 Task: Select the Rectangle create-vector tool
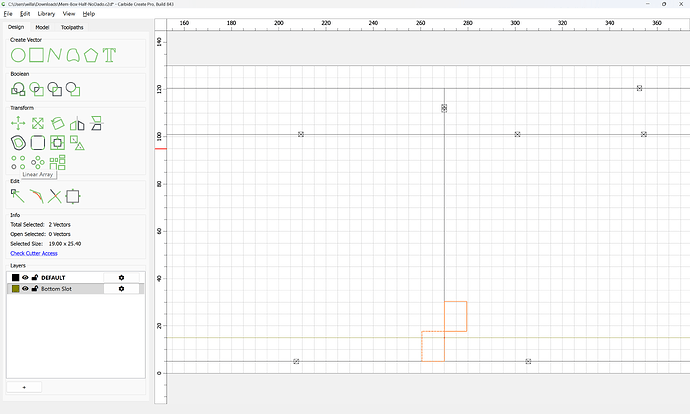pos(37,55)
